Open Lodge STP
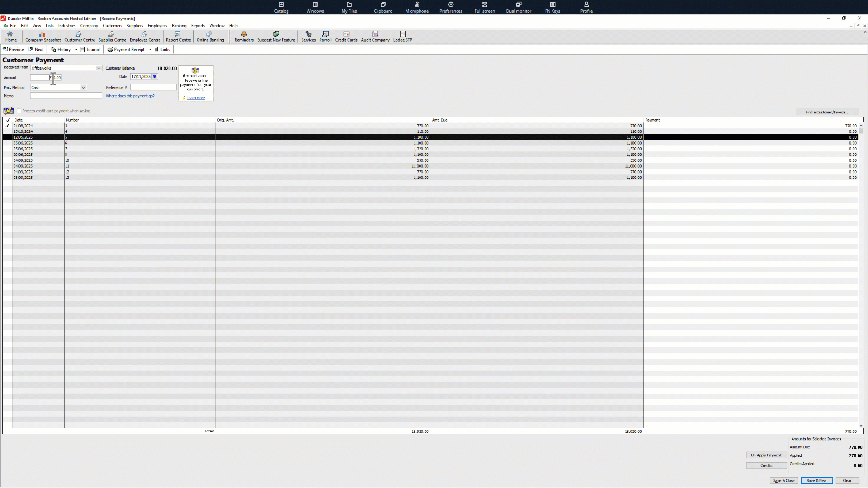868x488 pixels. pyautogui.click(x=402, y=37)
